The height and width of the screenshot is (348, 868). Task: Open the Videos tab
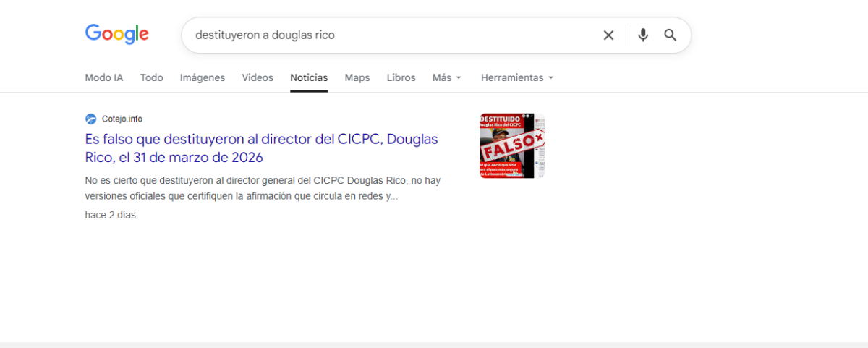point(258,77)
